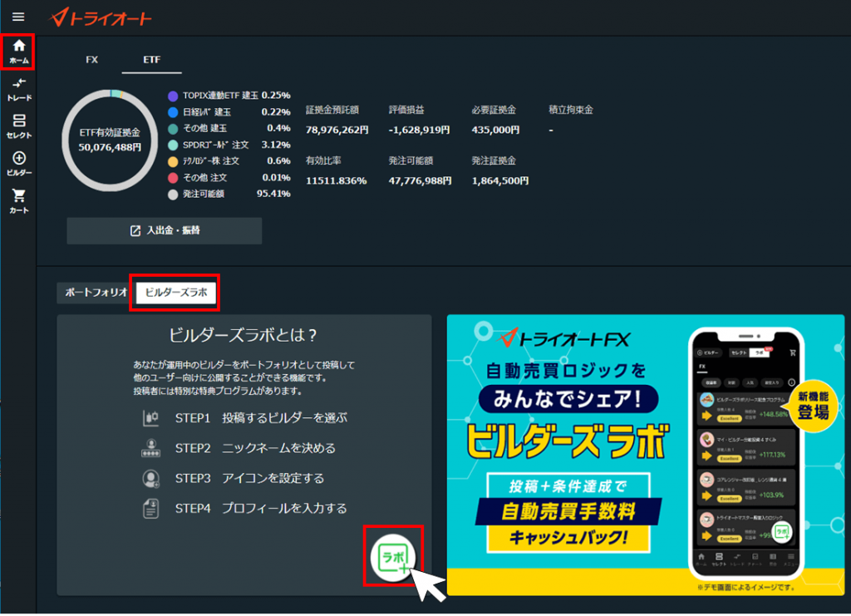Click the TOPIX連動ETF 建玉 0.25% value
The image size is (851, 616).
point(276,96)
